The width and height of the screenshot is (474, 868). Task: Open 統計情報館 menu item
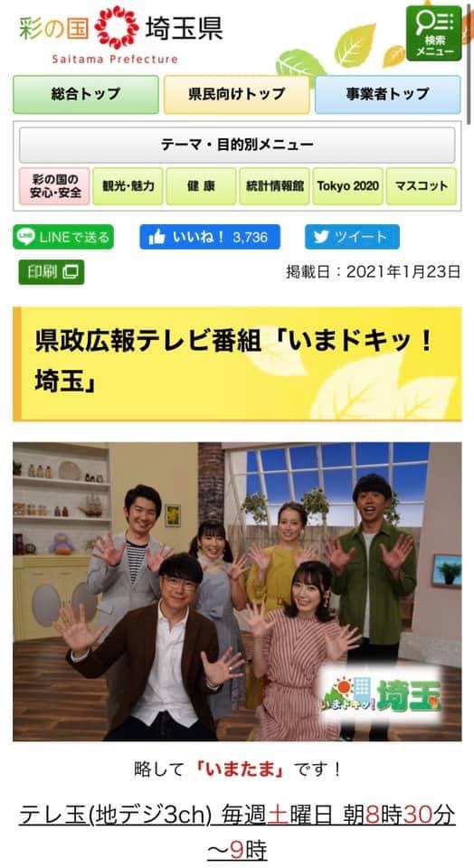click(x=275, y=186)
